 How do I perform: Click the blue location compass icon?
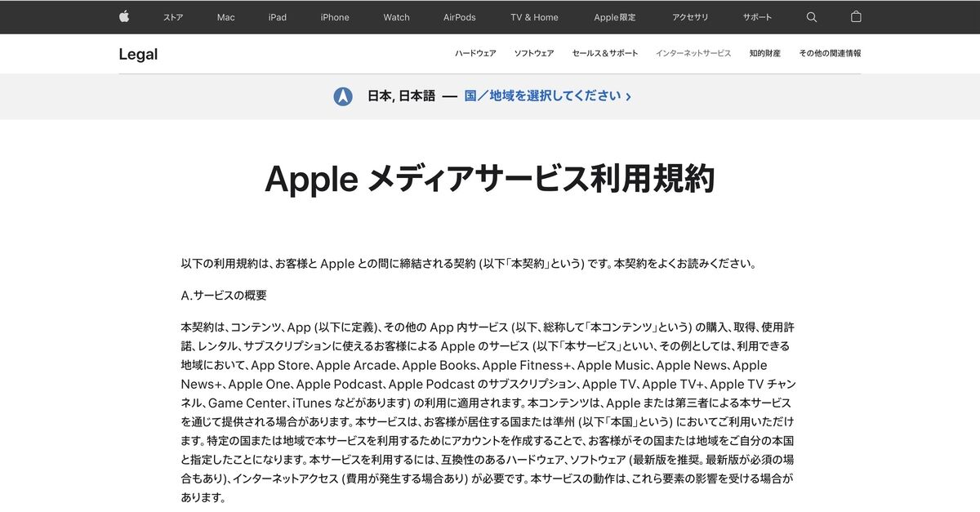[343, 96]
